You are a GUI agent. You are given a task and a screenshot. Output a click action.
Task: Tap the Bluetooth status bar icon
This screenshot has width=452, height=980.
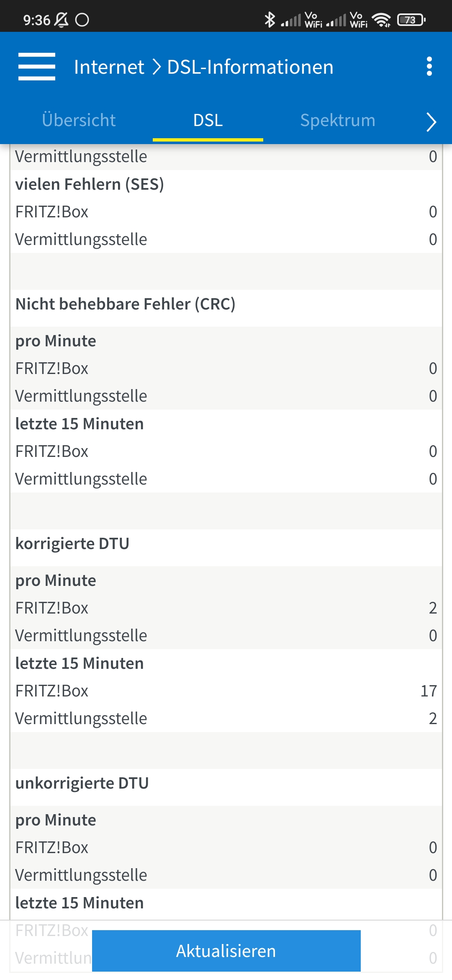click(x=270, y=20)
